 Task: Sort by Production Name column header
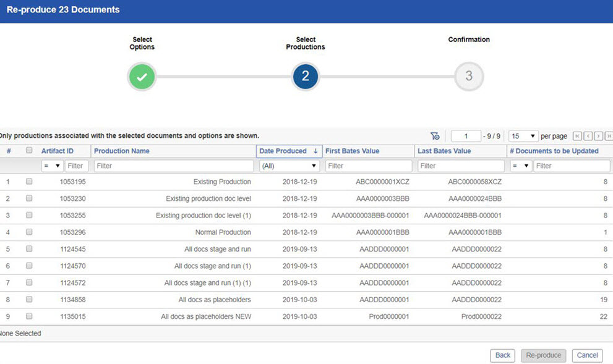(x=122, y=151)
